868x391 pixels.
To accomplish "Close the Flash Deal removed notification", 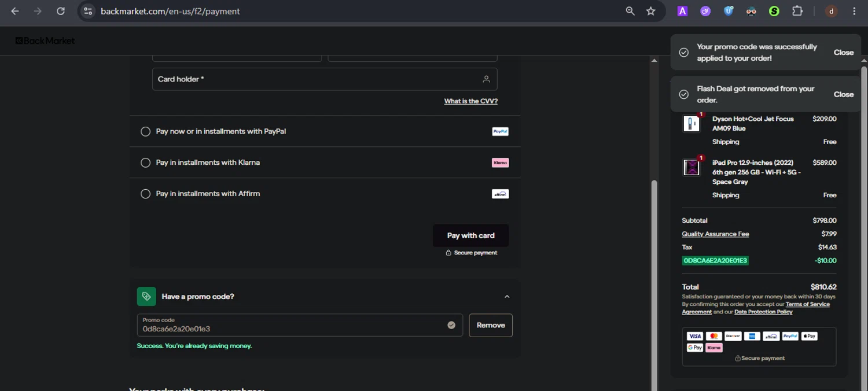I will 843,94.
